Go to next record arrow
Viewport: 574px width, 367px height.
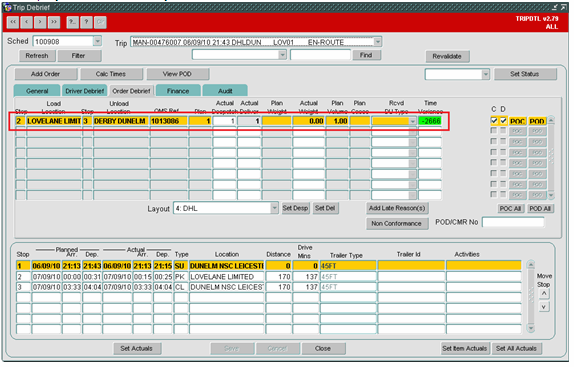coord(40,22)
